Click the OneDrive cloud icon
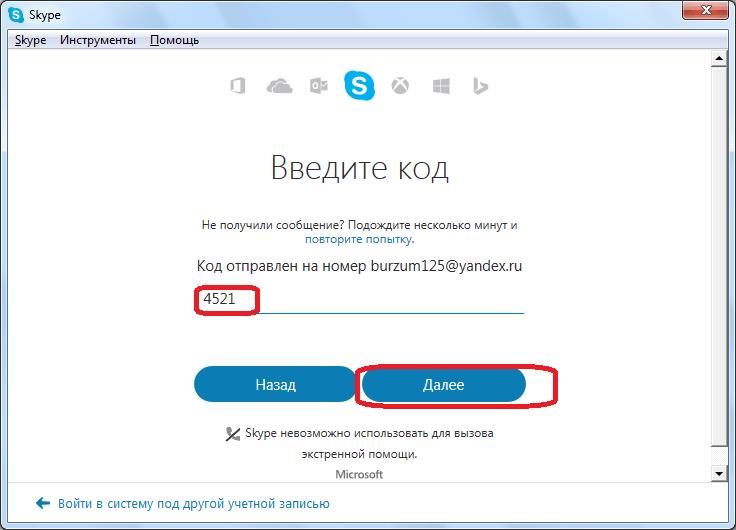 point(279,86)
